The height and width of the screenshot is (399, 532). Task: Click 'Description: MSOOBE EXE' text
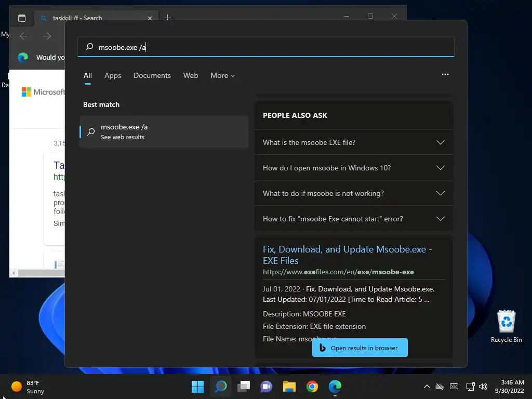[x=304, y=314]
